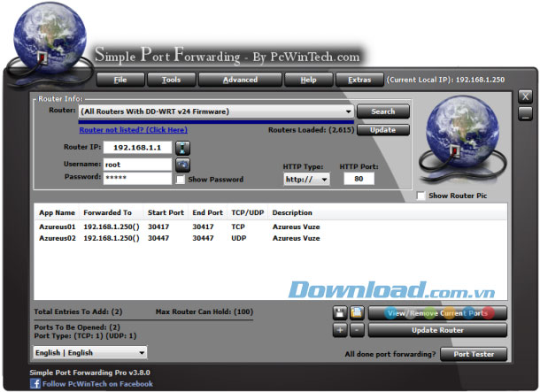Click the icon next to Username field
Viewport: 540px width, 392px height.
(182, 164)
